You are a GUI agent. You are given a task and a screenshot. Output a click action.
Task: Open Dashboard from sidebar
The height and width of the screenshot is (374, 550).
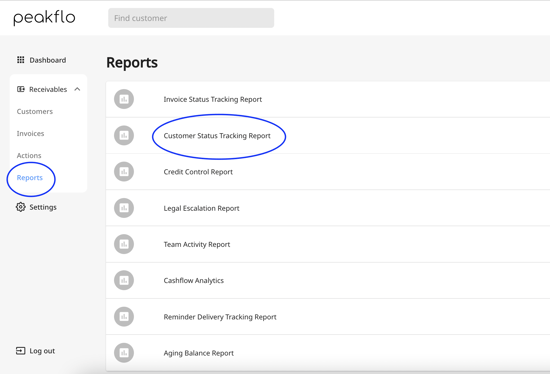point(48,60)
